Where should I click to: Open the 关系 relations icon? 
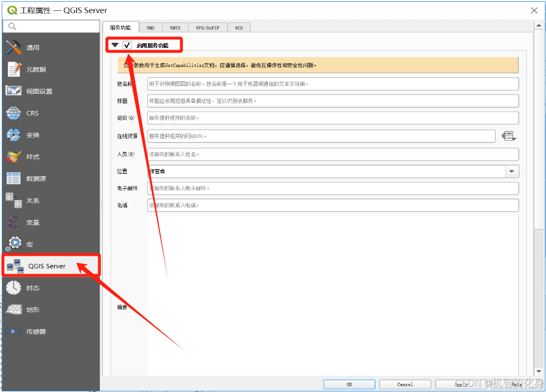(14, 200)
